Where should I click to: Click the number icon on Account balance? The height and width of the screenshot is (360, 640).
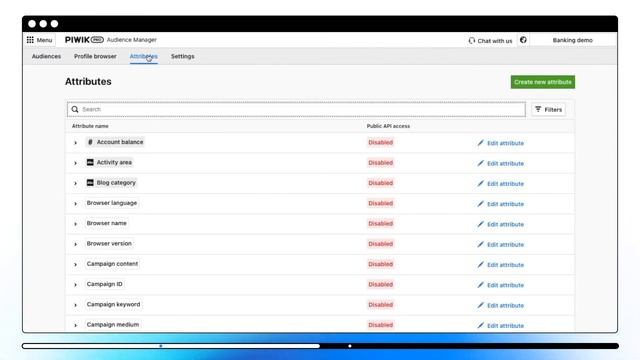coord(90,142)
